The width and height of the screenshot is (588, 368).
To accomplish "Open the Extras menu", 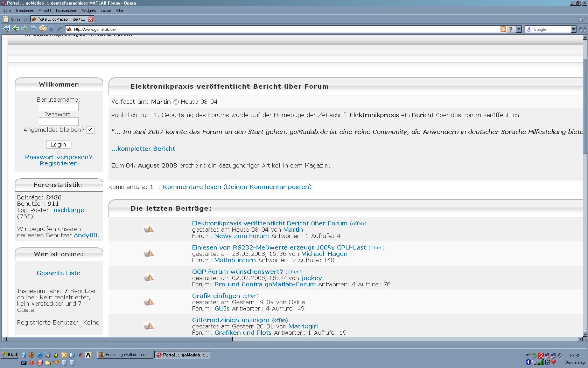I will tap(105, 11).
